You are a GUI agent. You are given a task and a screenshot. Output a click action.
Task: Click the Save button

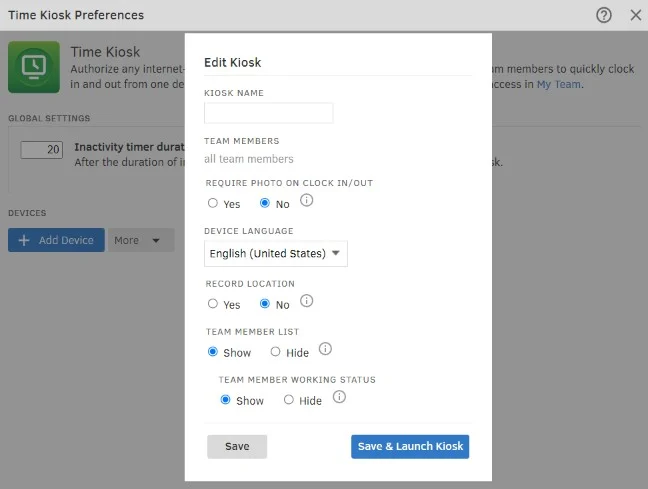[237, 446]
